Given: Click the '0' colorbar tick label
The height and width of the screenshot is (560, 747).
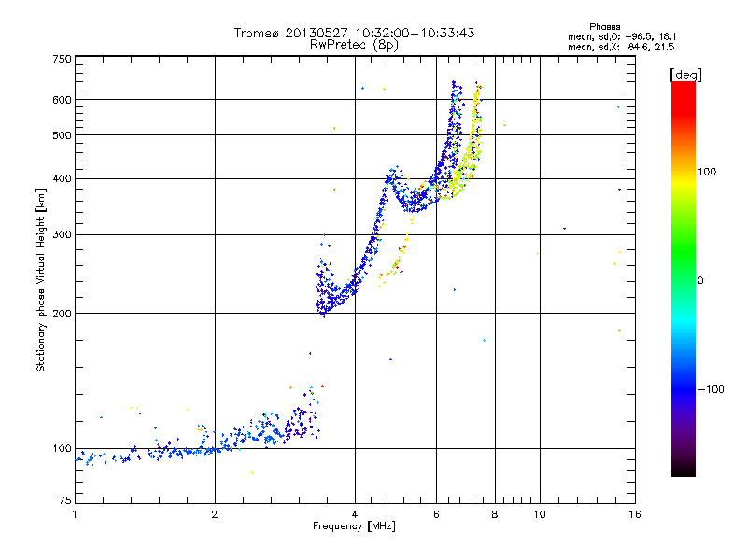Looking at the screenshot, I should [x=700, y=281].
